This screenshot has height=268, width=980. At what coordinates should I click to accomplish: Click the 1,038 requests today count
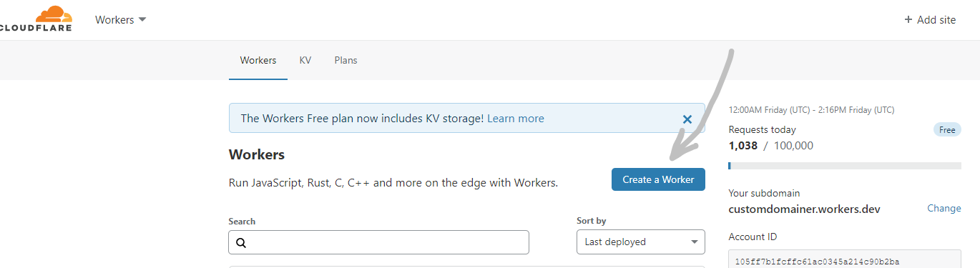point(743,146)
